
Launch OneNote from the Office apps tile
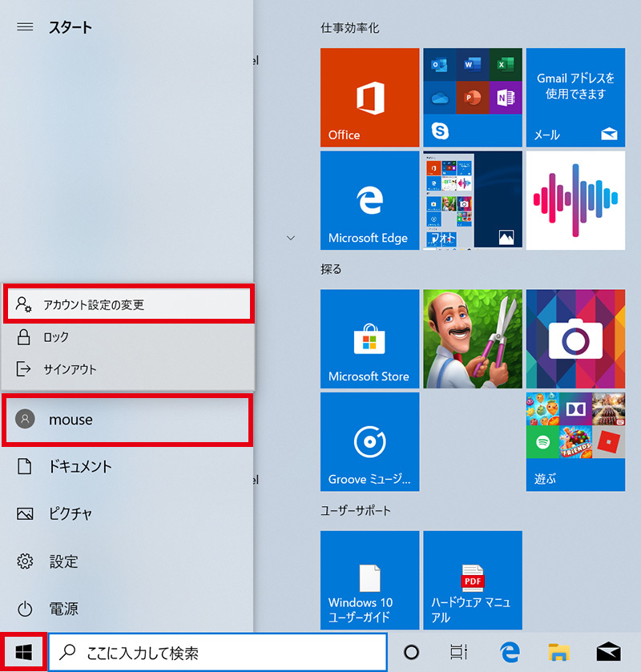(506, 98)
